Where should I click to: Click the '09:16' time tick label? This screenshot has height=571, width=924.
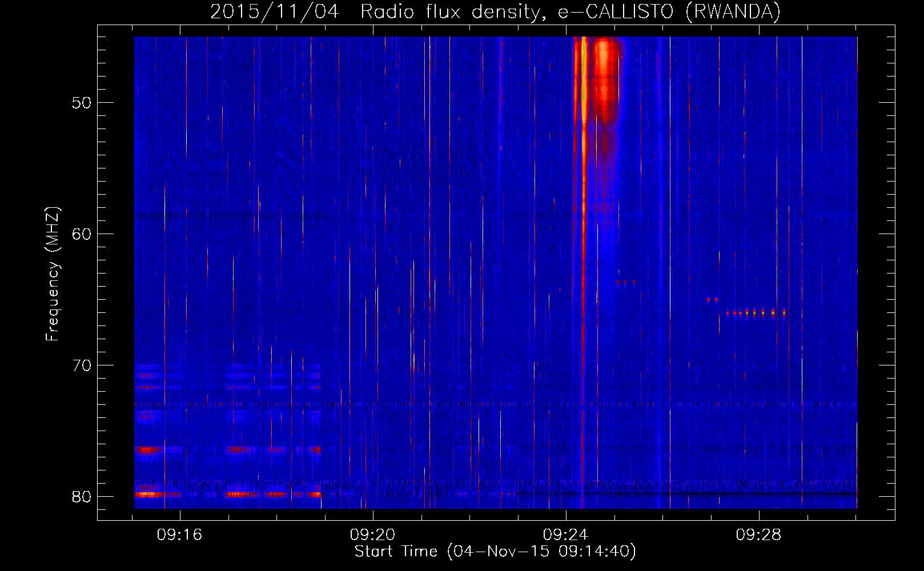tap(180, 535)
